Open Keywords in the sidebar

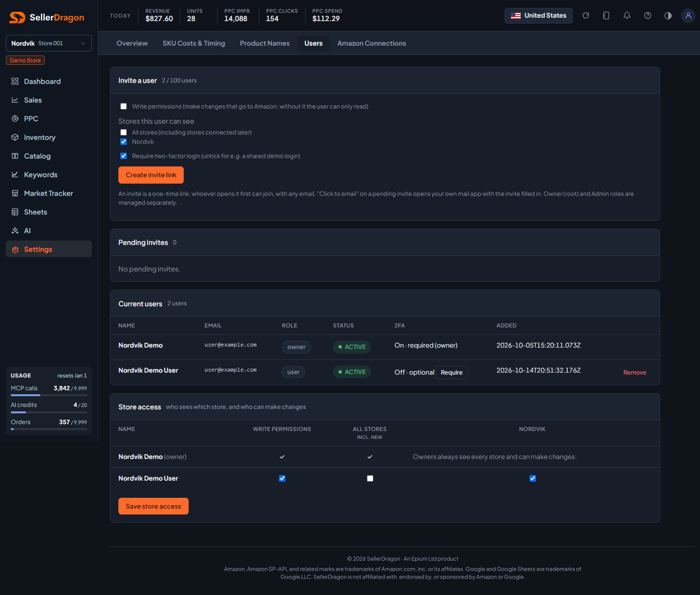pos(49,175)
